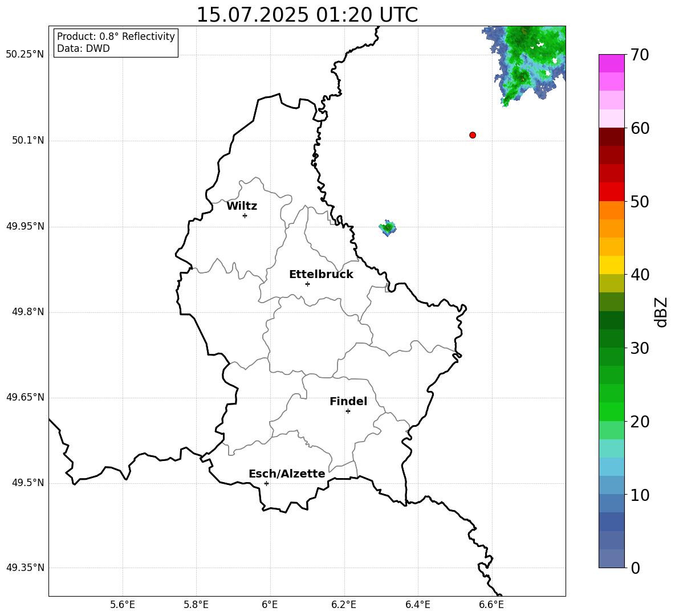Click the colorbar tick label 50

640,201
